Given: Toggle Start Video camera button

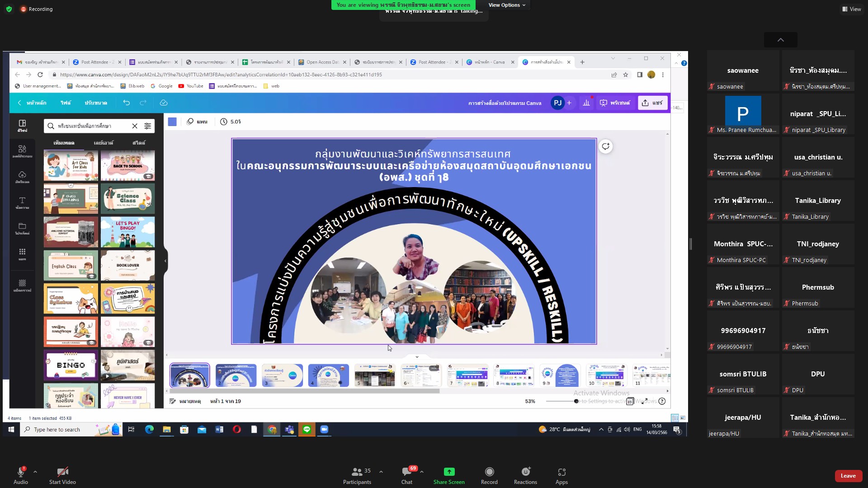Looking at the screenshot, I should tap(62, 472).
